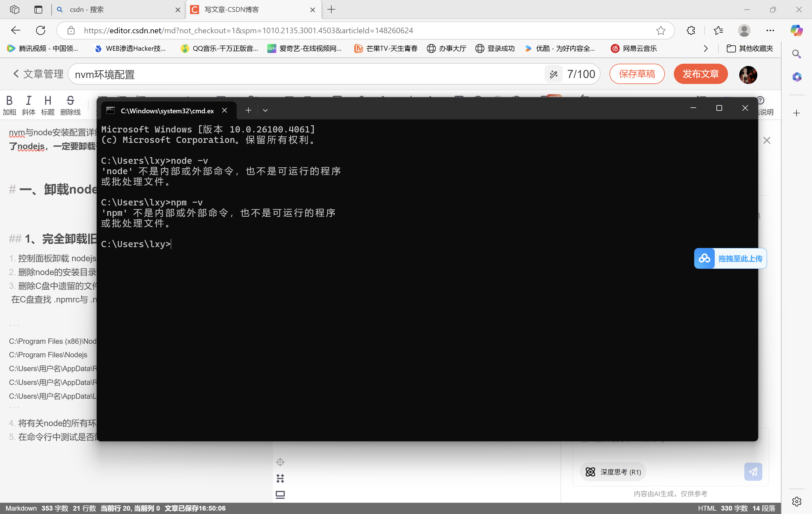Switch to the csdn - 搜索 tab
812x514 pixels.
(115, 9)
